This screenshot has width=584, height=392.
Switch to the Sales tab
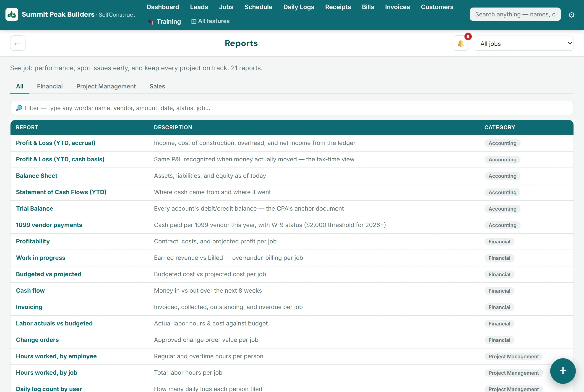pyautogui.click(x=157, y=87)
